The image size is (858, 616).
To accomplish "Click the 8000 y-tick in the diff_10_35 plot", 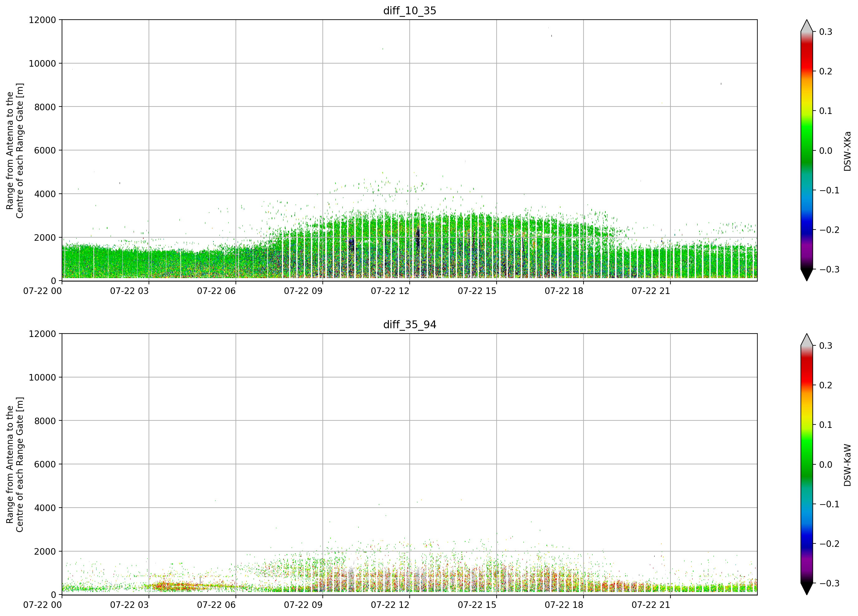I will 45,107.
